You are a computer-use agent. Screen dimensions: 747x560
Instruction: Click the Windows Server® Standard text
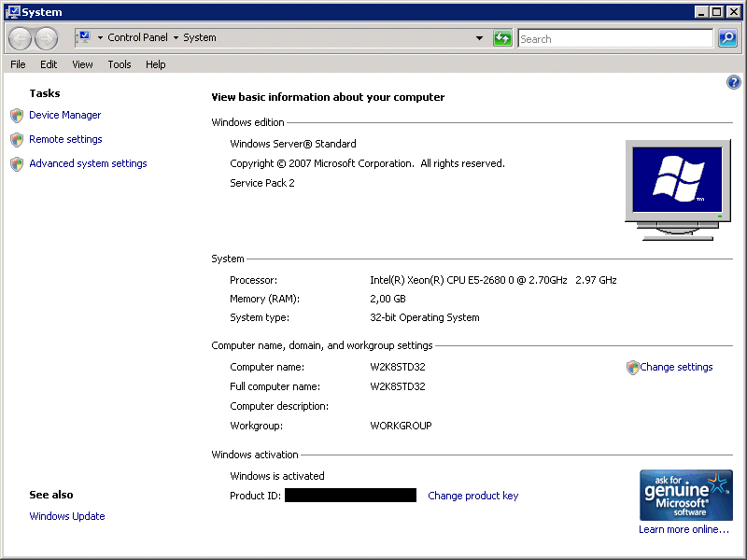pos(293,144)
